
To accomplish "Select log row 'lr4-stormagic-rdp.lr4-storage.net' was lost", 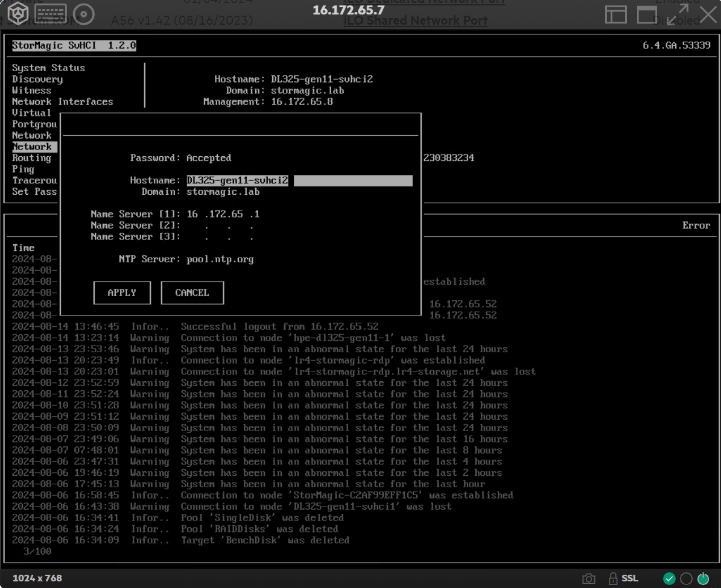I will (274, 371).
